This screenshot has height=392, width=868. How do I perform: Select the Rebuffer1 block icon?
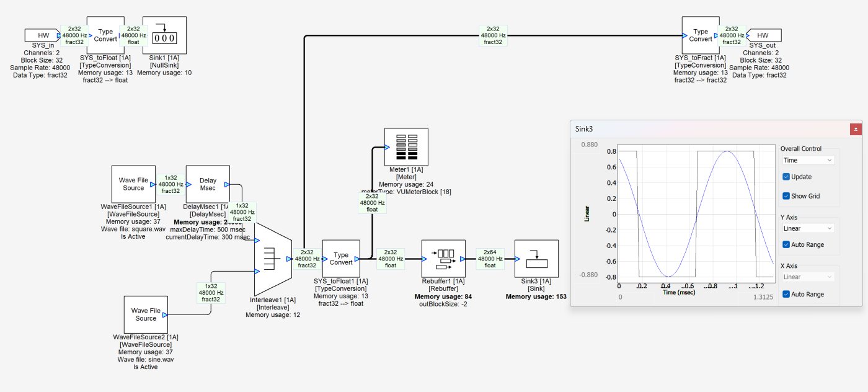click(443, 258)
